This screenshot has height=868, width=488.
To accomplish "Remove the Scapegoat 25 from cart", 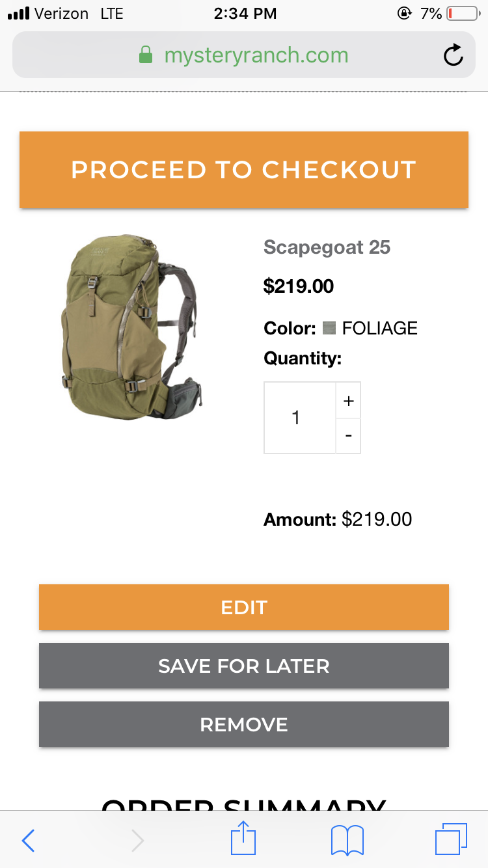I will (244, 724).
